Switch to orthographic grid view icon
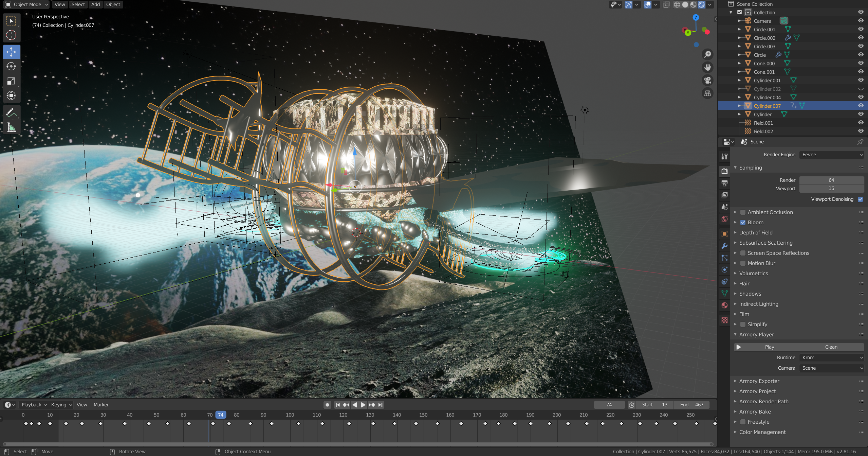The image size is (868, 456). (x=707, y=93)
